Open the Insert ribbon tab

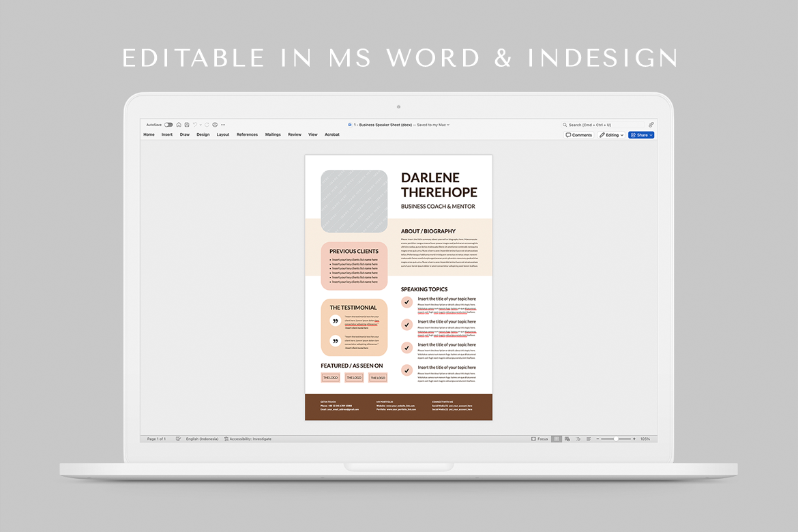167,135
